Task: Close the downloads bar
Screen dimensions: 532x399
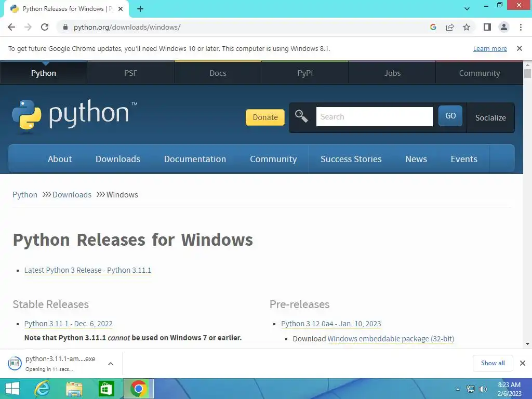Action: 523,363
